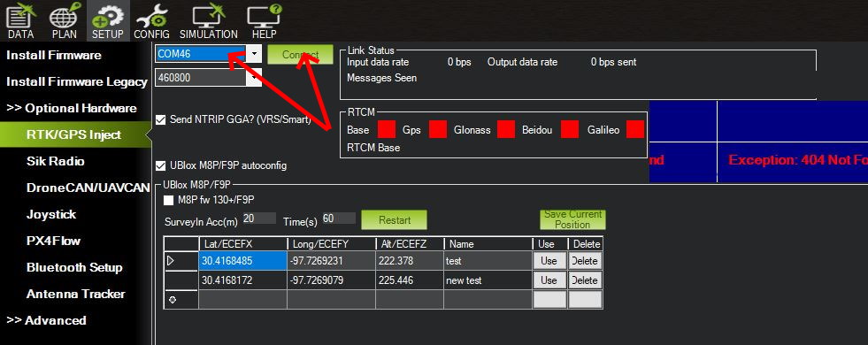Screen dimensions: 868x345
Task: Click the survey Time(s) field
Action: coord(339,218)
